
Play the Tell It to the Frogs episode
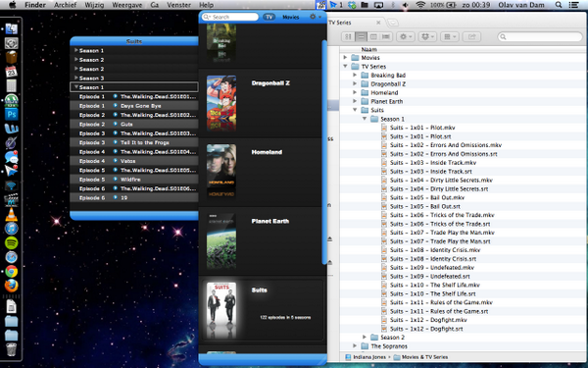pyautogui.click(x=115, y=142)
